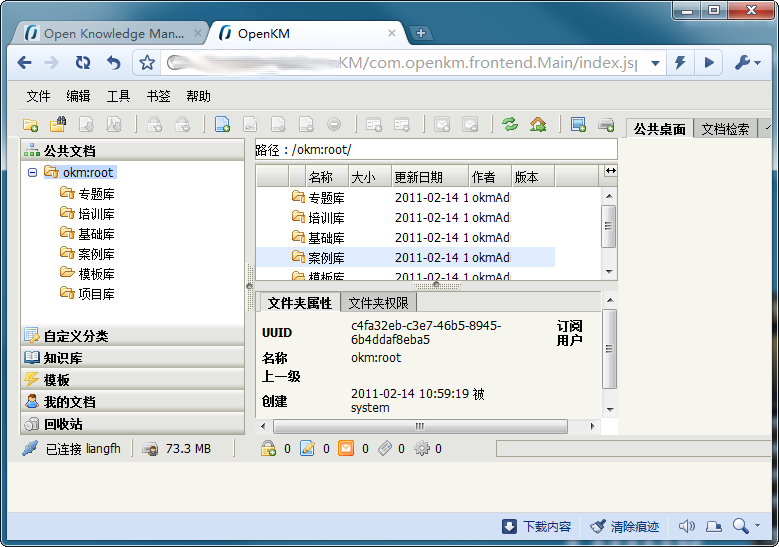The image size is (779, 547).
Task: Click the Add subscription envelope icon
Action: pos(442,124)
